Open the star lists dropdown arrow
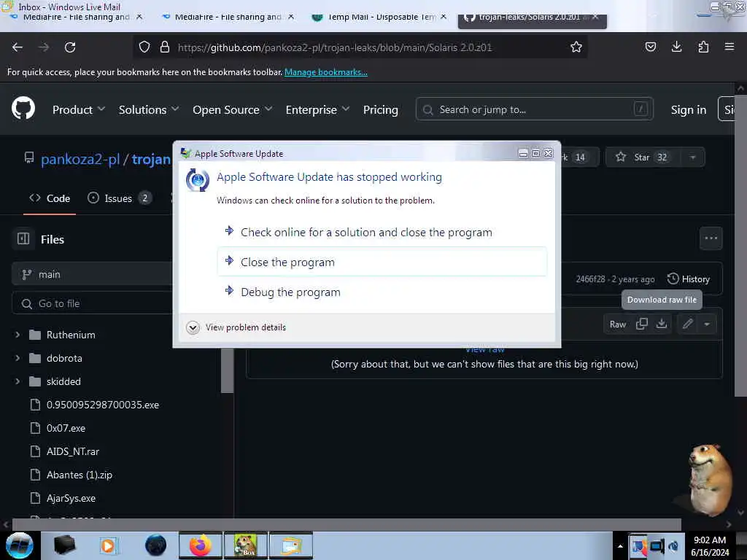The image size is (747, 560). tap(693, 157)
